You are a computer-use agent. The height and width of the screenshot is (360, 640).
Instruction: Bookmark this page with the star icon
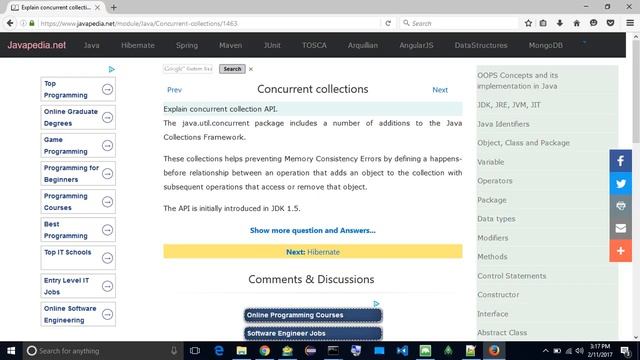528,23
